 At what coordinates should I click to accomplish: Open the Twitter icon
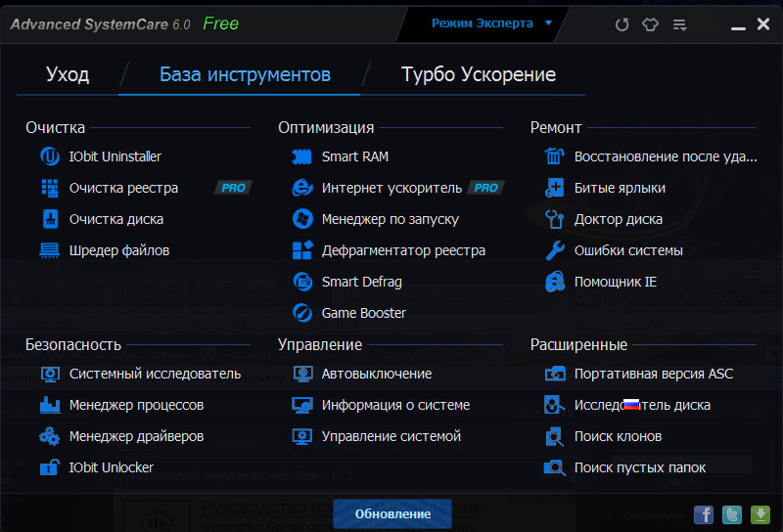[x=732, y=514]
